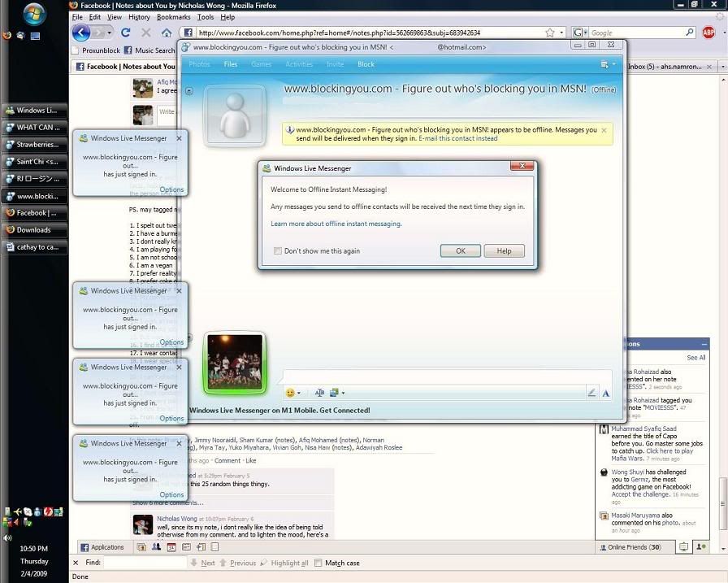
Task: Open the File menu
Action: [x=77, y=17]
